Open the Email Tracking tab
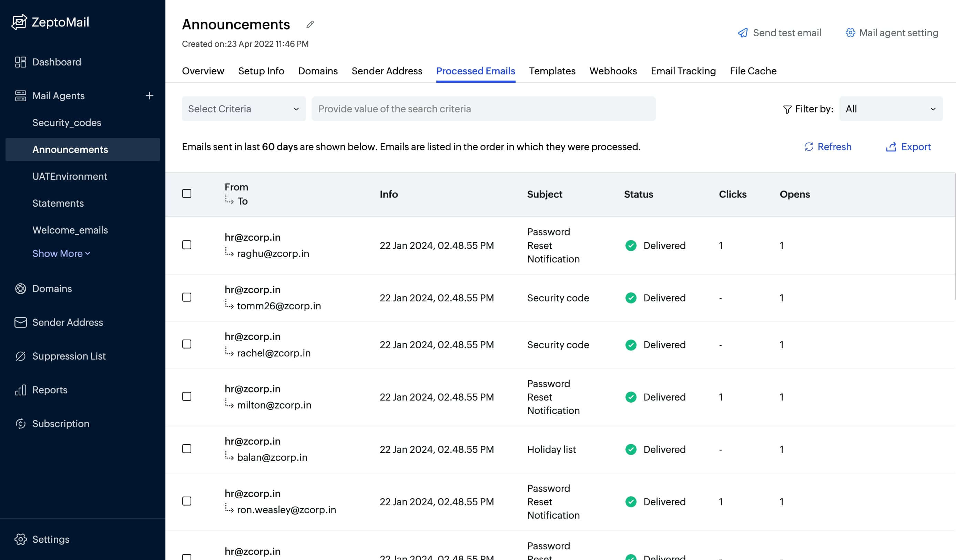This screenshot has width=956, height=560. click(x=683, y=71)
